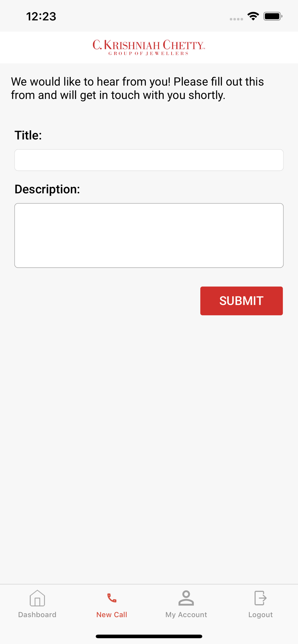This screenshot has width=298, height=644.
Task: Select the New Call tab label
Action: [112, 615]
